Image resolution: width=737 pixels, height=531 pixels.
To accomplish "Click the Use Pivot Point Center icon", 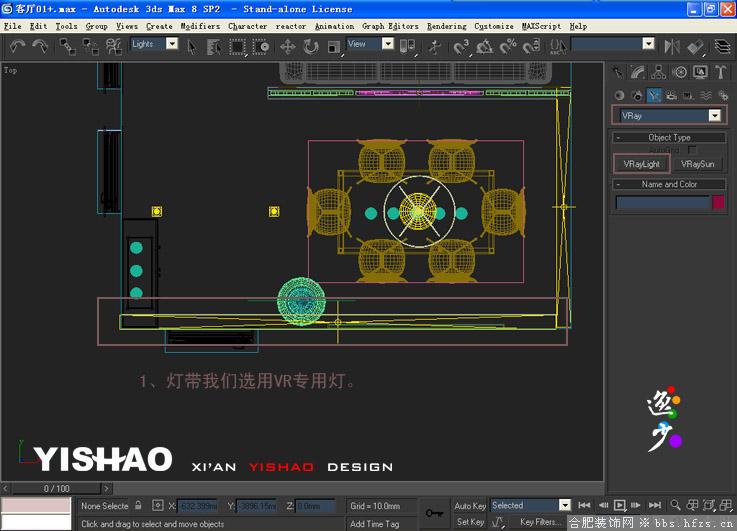I will [x=407, y=47].
